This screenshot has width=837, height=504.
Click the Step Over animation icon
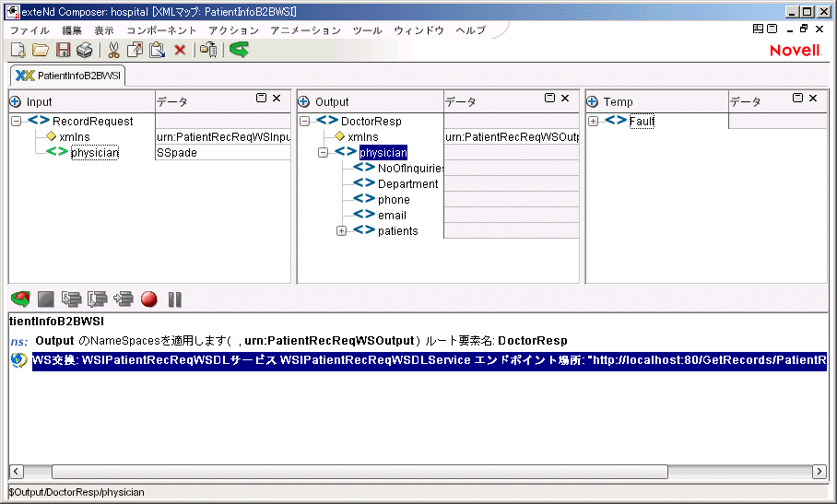(x=97, y=299)
